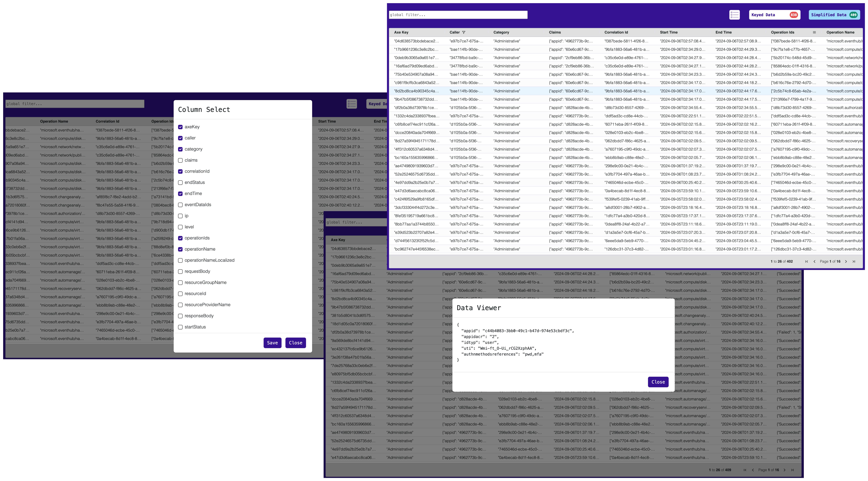The height and width of the screenshot is (481, 868).
Task: Click "authnmethodsreferences" line in Data Viewer
Action: 502,354
